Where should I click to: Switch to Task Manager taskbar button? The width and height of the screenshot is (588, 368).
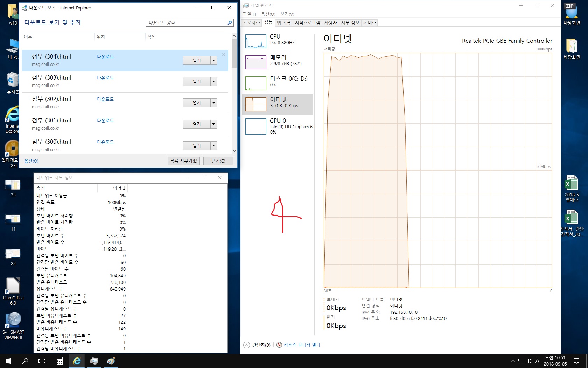tap(94, 361)
